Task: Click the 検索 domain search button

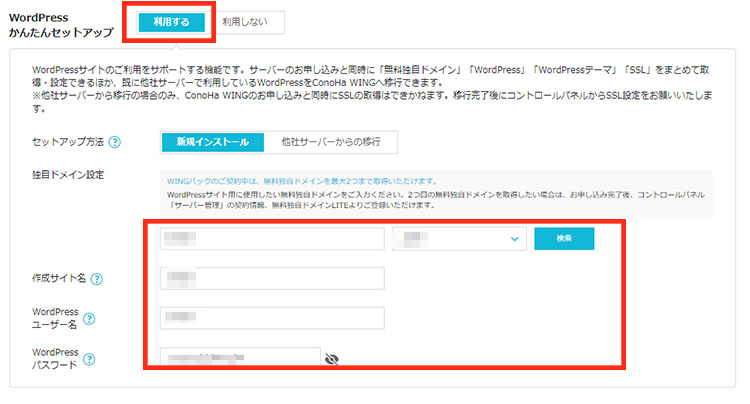Action: tap(564, 238)
